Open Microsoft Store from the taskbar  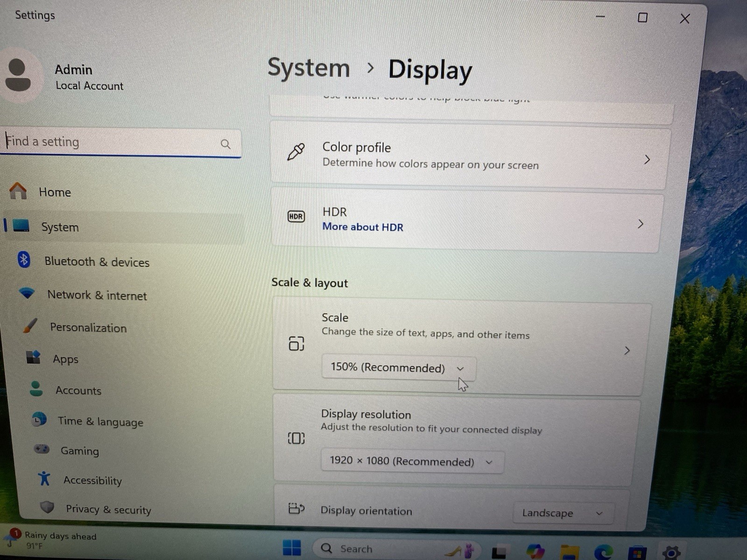(x=637, y=553)
